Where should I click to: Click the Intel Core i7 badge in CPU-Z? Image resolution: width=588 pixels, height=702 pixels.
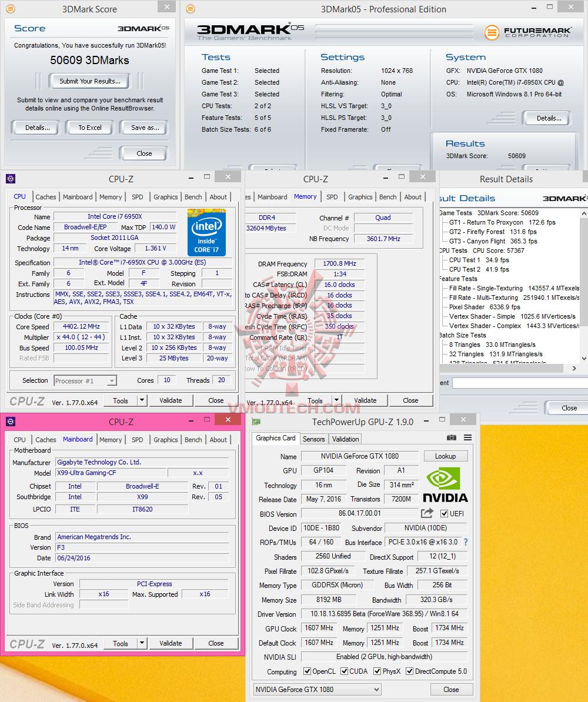tap(206, 232)
